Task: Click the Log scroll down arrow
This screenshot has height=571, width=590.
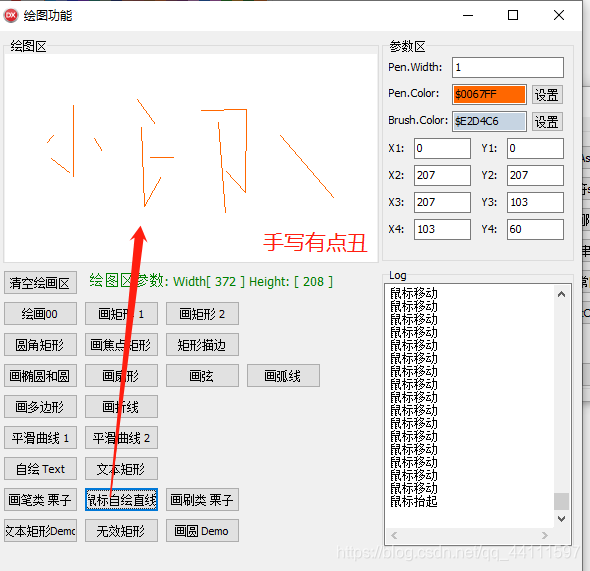Action: [x=561, y=519]
